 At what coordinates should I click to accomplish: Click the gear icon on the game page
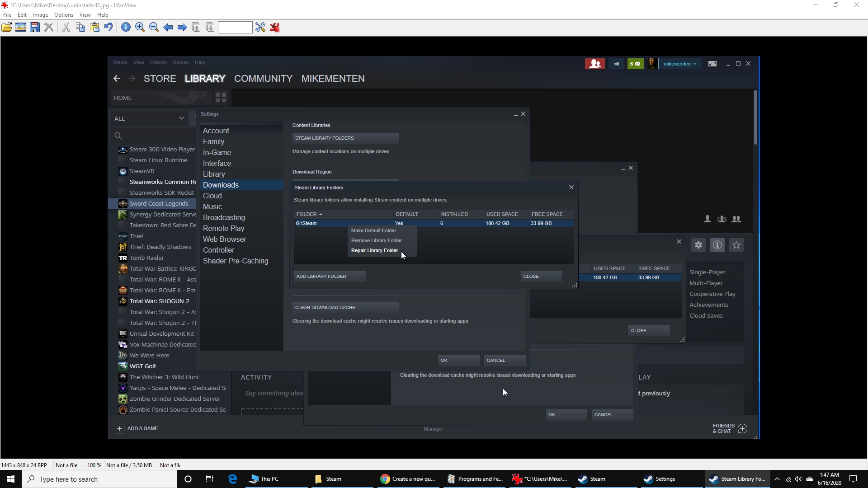pos(698,245)
